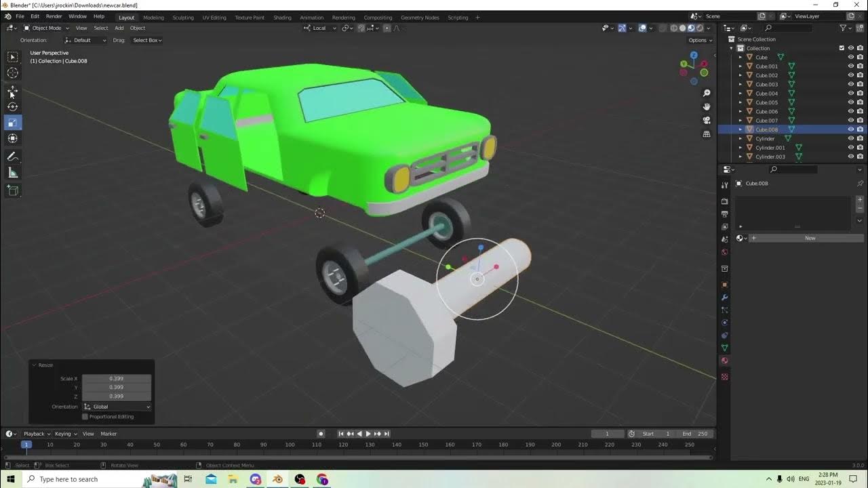Switch to the Shading workspace tab
This screenshot has height=488, width=868.
(x=282, y=18)
